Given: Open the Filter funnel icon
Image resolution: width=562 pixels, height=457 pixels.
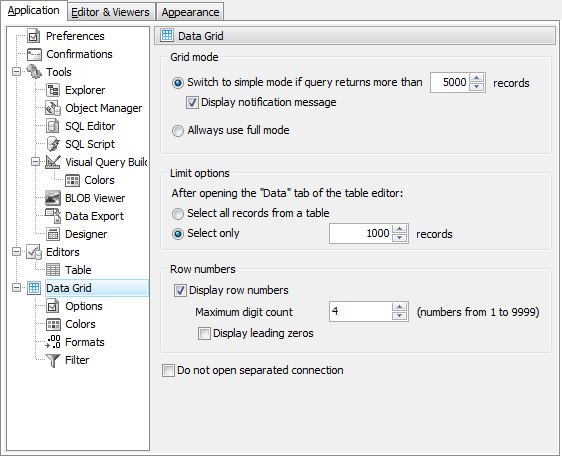Looking at the screenshot, I should 53,360.
